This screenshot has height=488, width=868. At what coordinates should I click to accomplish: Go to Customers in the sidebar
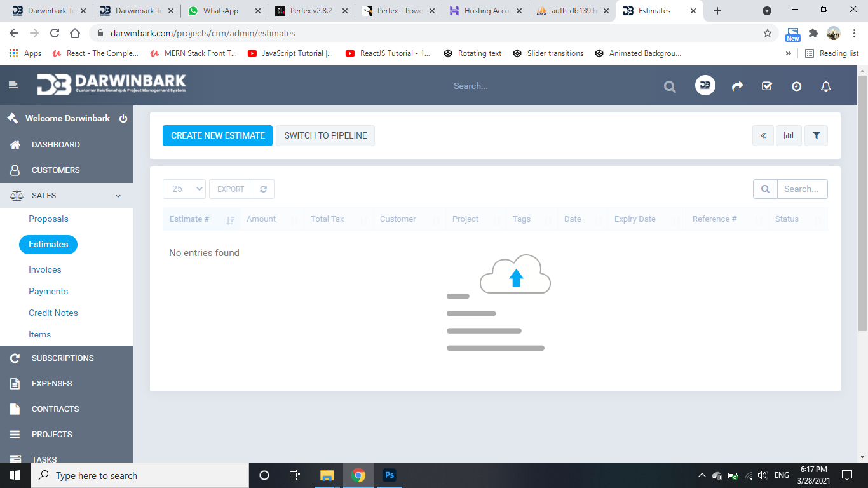tap(55, 170)
